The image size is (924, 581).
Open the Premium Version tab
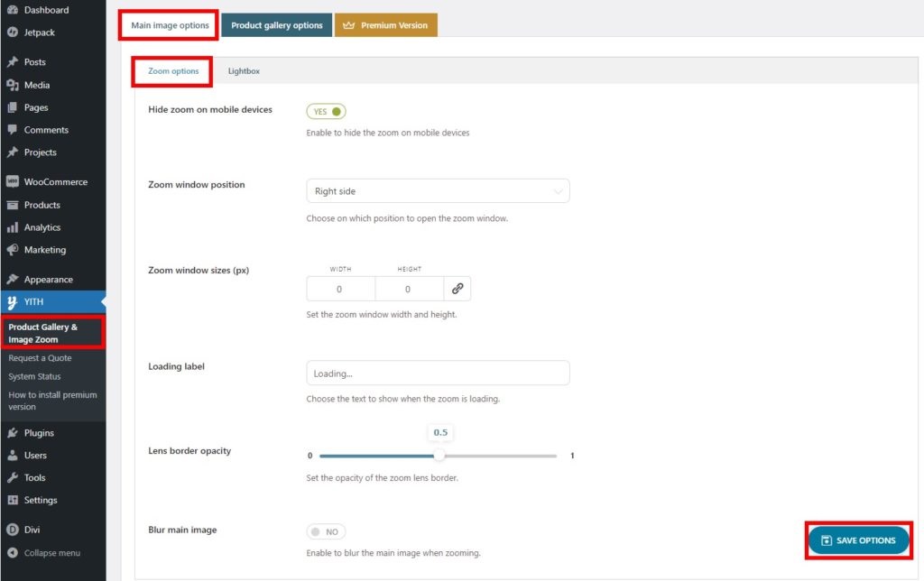[386, 25]
